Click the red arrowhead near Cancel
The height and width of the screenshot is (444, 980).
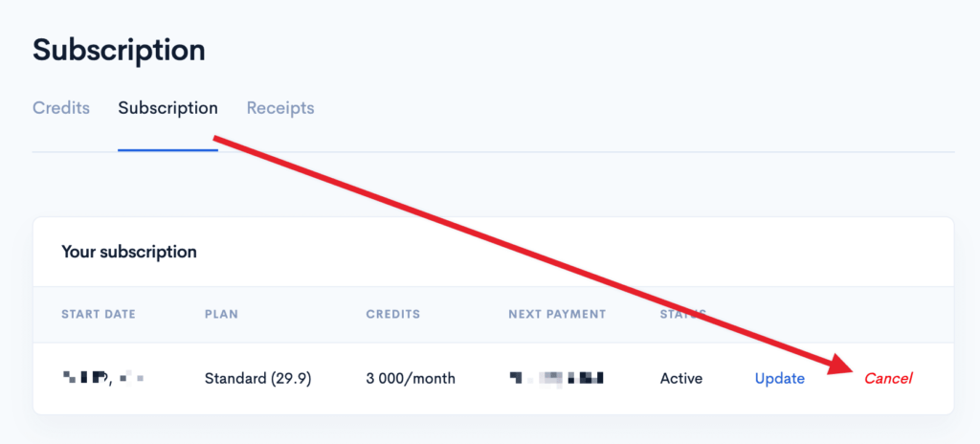pyautogui.click(x=844, y=366)
